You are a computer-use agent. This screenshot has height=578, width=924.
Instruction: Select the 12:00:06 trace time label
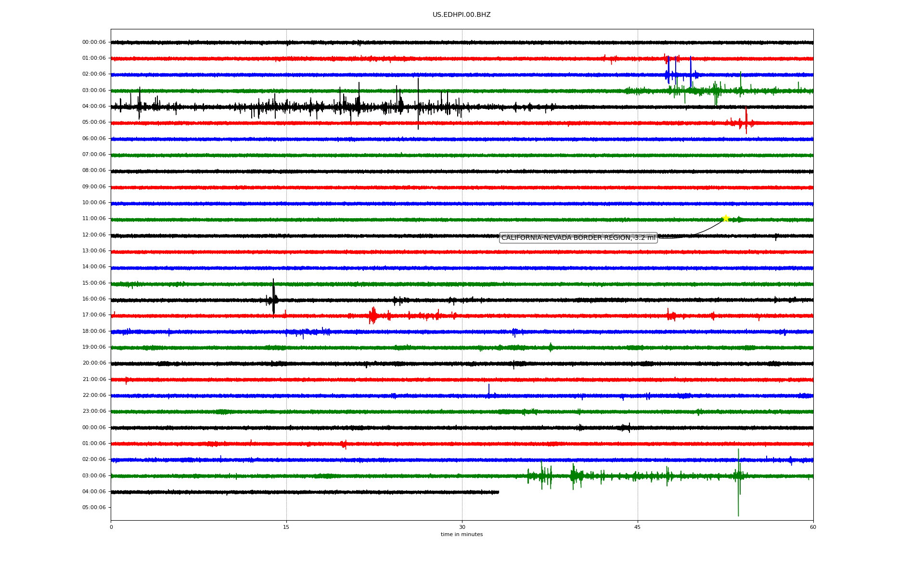tap(94, 235)
